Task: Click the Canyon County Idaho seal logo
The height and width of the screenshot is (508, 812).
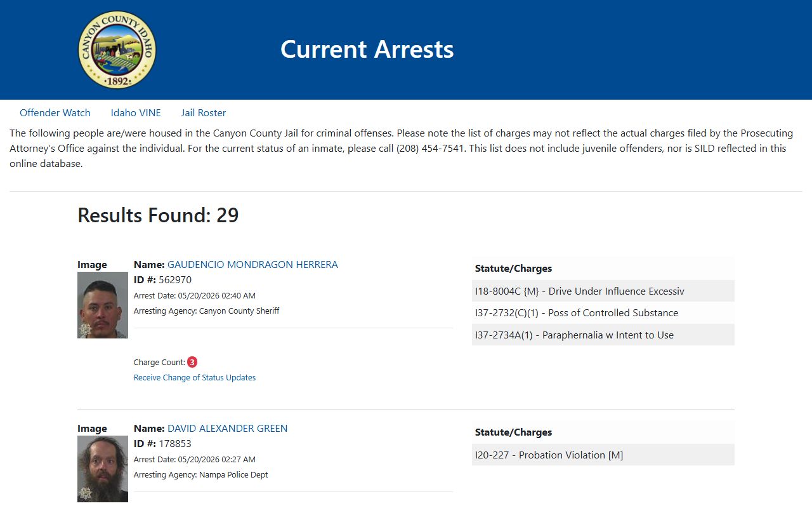Action: point(117,50)
